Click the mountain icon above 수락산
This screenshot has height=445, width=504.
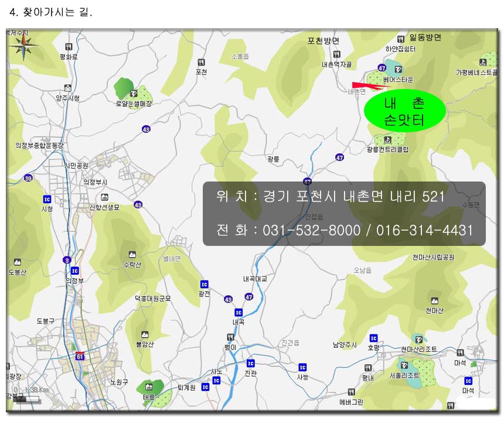132,254
